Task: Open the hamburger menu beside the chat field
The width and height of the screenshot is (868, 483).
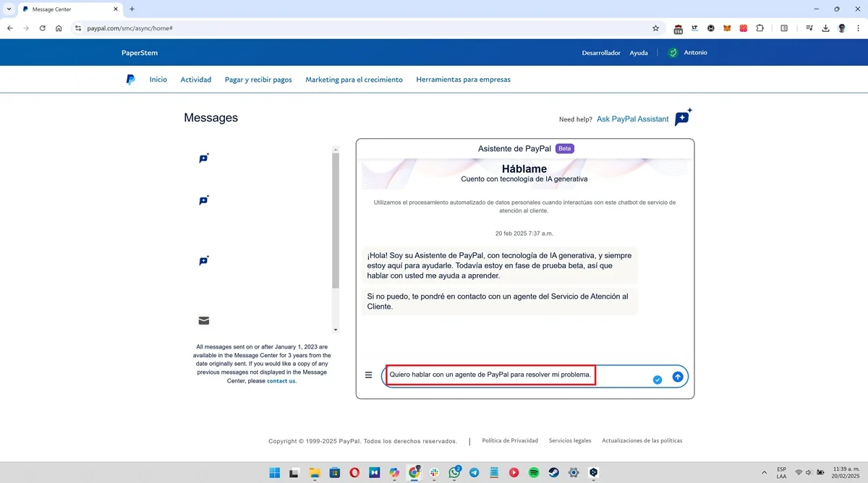Action: (x=369, y=375)
